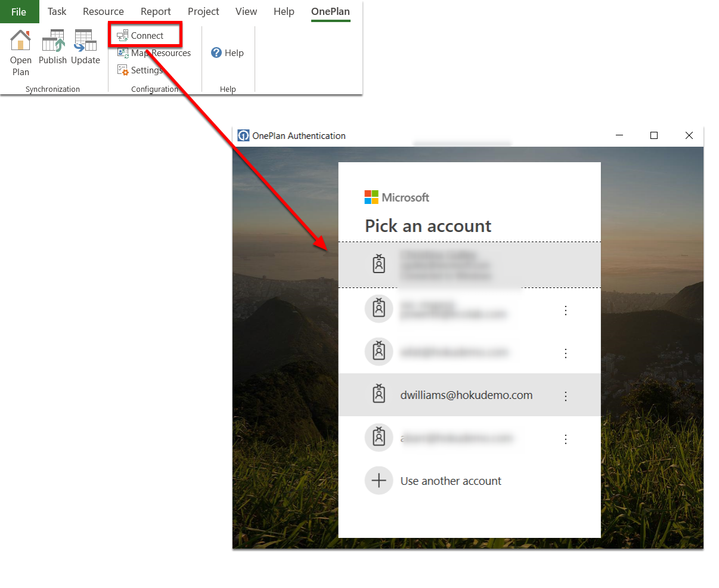The width and height of the screenshot is (719, 588).
Task: Minimize the OnePlan Authentication window
Action: click(x=619, y=135)
